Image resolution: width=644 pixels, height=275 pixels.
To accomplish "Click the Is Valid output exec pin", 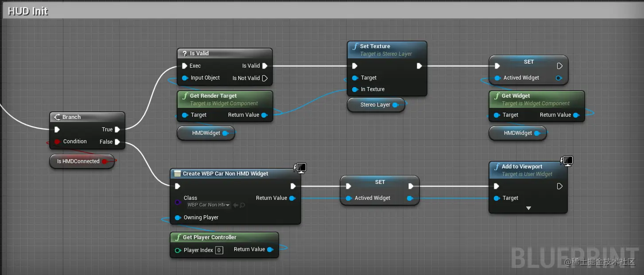I will (265, 66).
